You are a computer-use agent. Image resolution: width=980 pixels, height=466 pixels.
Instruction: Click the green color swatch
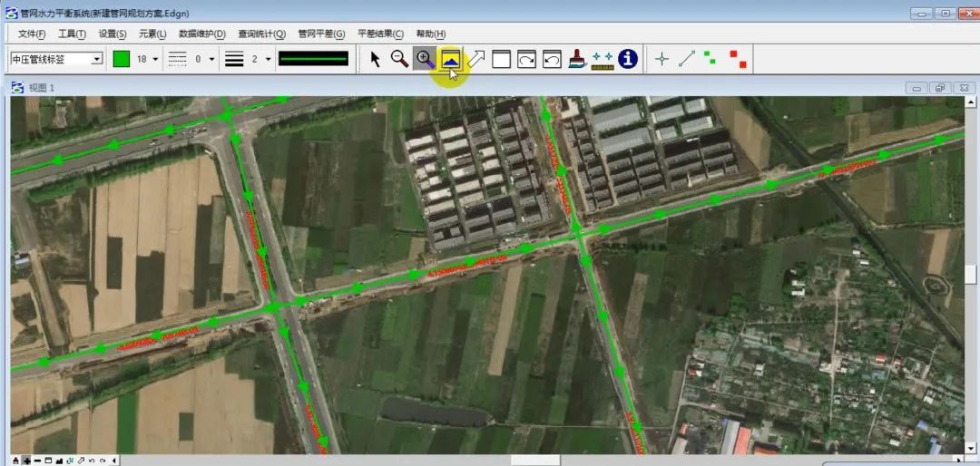(x=122, y=59)
